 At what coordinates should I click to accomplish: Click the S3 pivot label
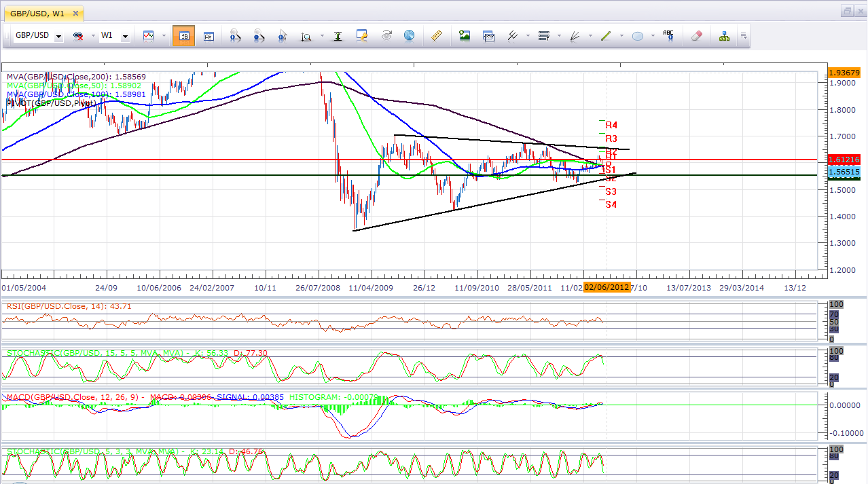(611, 192)
